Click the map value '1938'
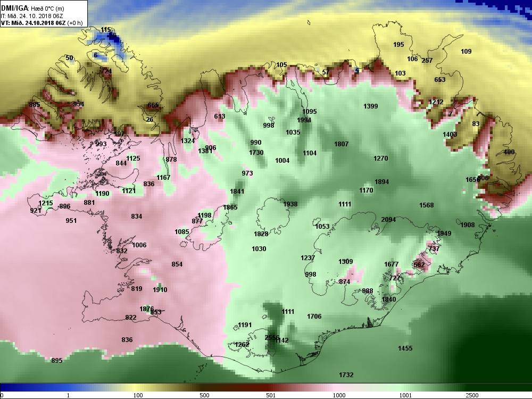This screenshot has width=532, height=399. click(x=290, y=204)
